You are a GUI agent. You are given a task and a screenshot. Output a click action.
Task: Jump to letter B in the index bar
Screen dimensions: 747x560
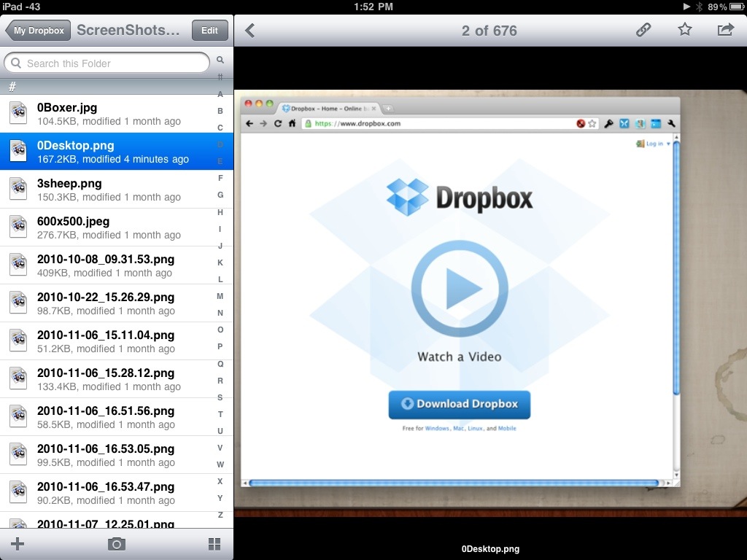pyautogui.click(x=220, y=111)
